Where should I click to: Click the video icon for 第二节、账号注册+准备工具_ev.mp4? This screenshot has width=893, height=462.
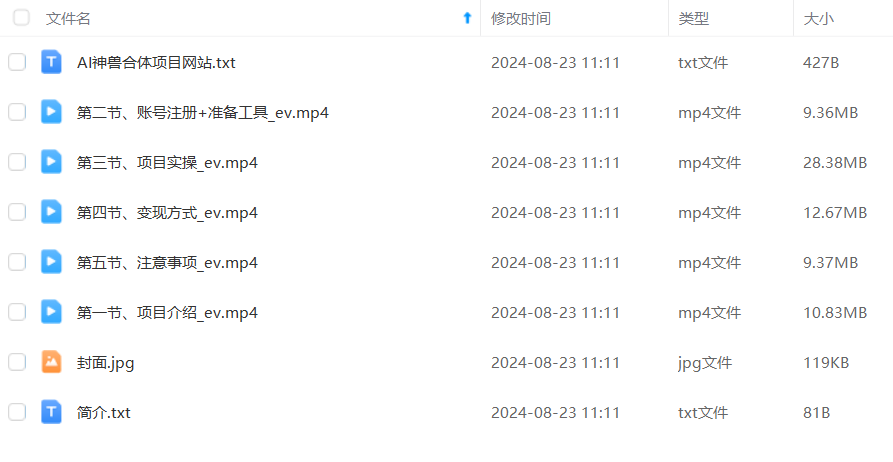(x=51, y=112)
